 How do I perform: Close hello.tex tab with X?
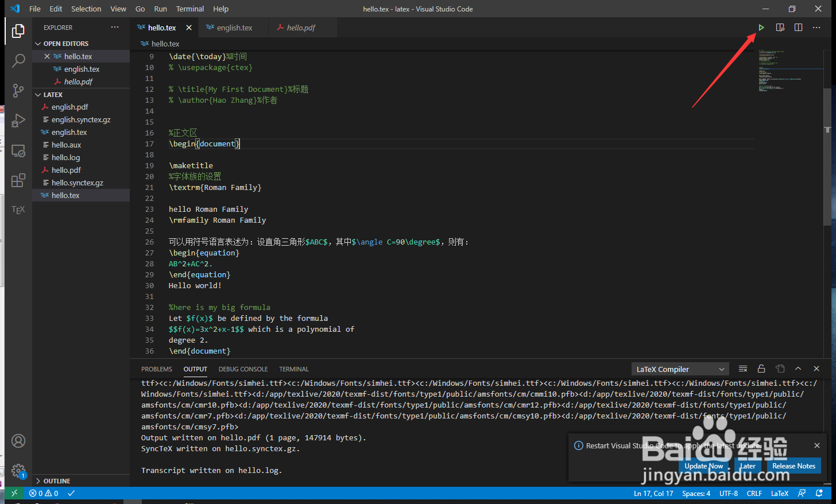click(189, 28)
